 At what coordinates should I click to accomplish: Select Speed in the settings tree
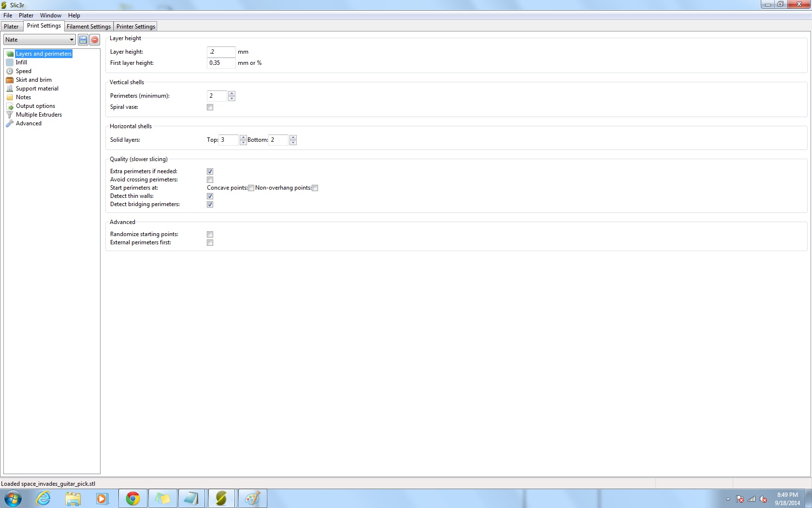[23, 71]
